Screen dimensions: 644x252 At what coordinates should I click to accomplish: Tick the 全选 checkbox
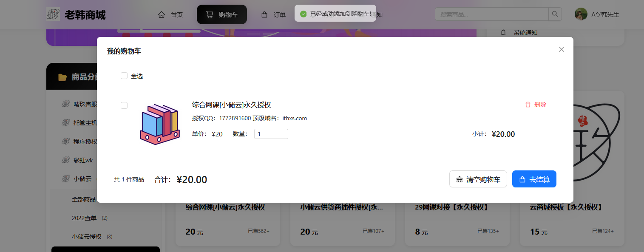tap(124, 76)
